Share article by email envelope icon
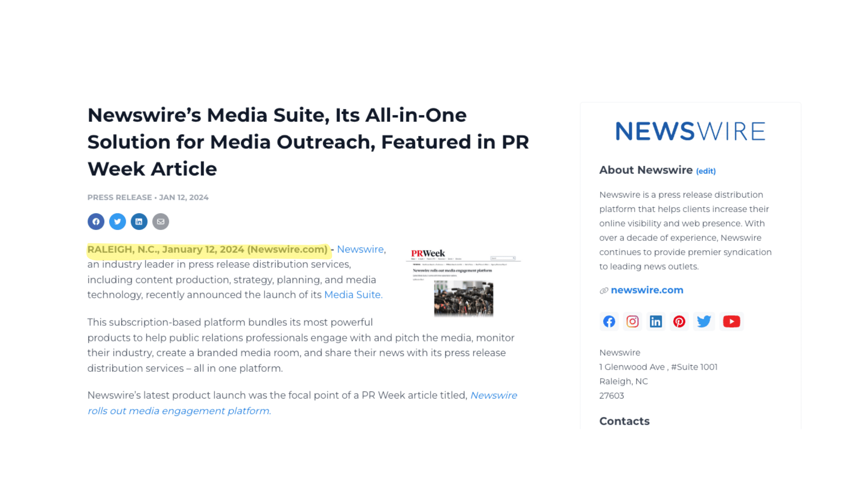Viewport: 868px width, 488px height. [160, 222]
